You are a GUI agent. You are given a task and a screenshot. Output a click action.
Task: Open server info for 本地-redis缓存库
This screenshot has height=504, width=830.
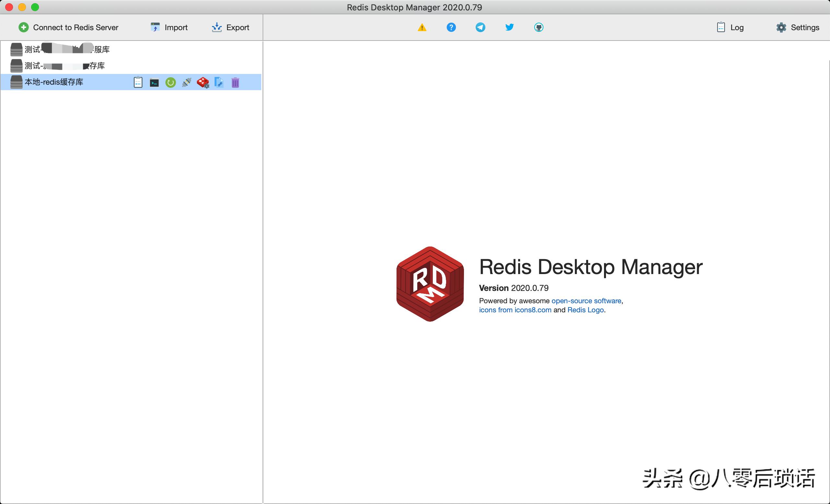click(138, 82)
